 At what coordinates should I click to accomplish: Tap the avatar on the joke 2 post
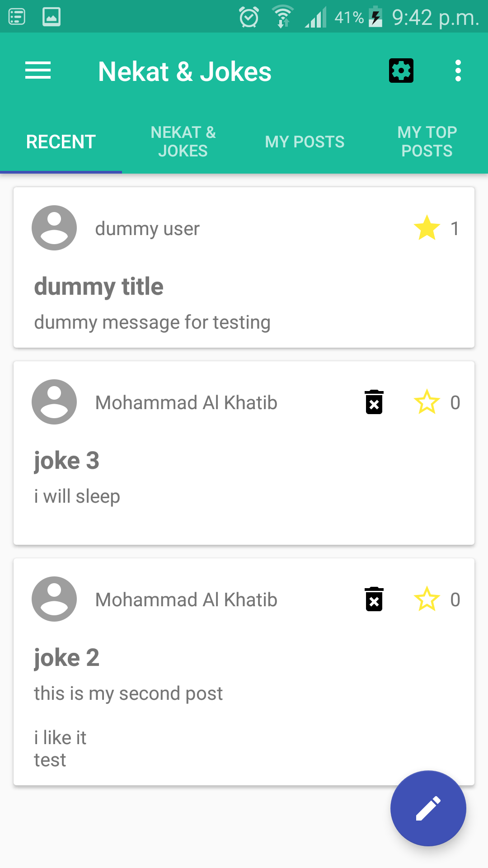pos(54,599)
